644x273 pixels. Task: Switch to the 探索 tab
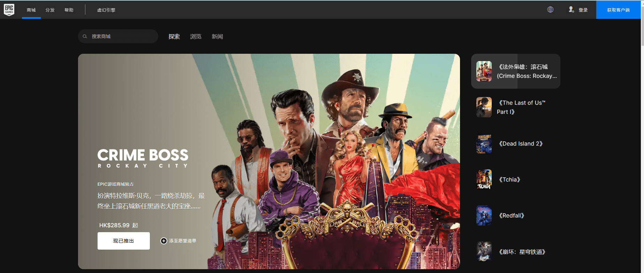pos(174,37)
